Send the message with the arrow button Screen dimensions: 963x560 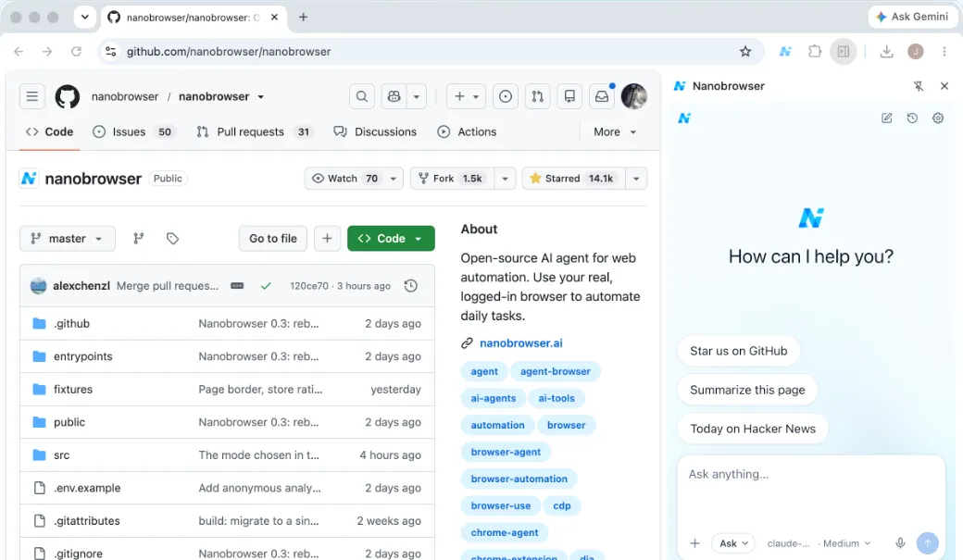click(x=928, y=542)
